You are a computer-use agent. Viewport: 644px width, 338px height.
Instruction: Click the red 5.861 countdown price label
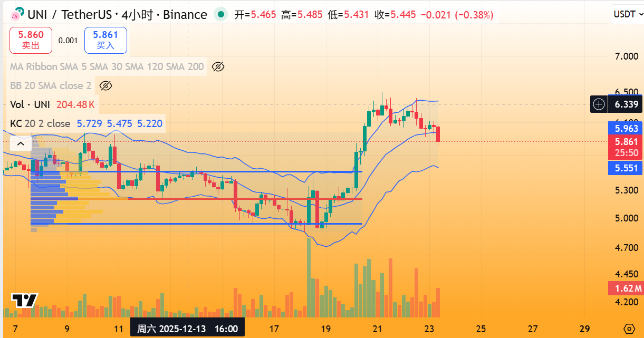(x=625, y=147)
